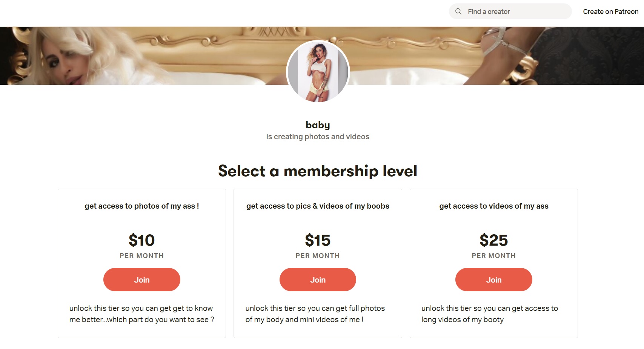Click the title of the $10 tier card
644x349 pixels.
pos(142,206)
